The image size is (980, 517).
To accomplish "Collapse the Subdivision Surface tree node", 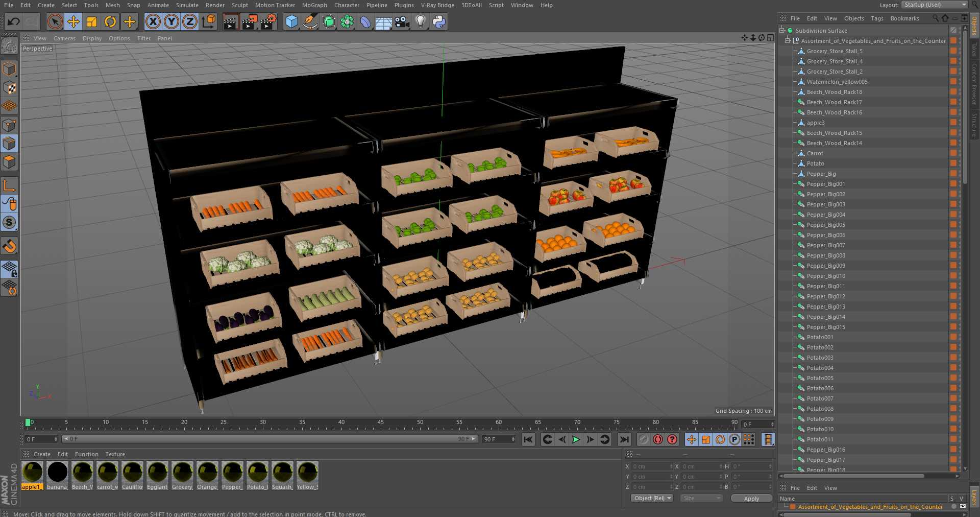I will coord(781,31).
